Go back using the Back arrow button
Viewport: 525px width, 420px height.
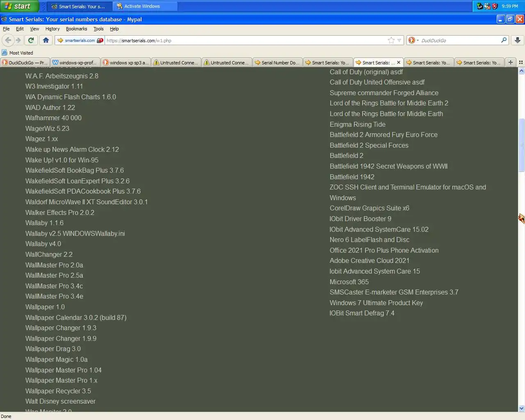8,40
